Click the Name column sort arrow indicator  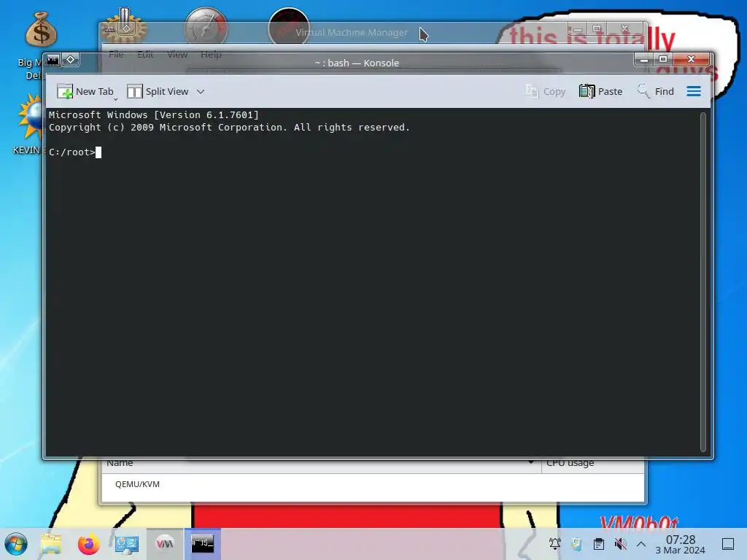click(531, 462)
